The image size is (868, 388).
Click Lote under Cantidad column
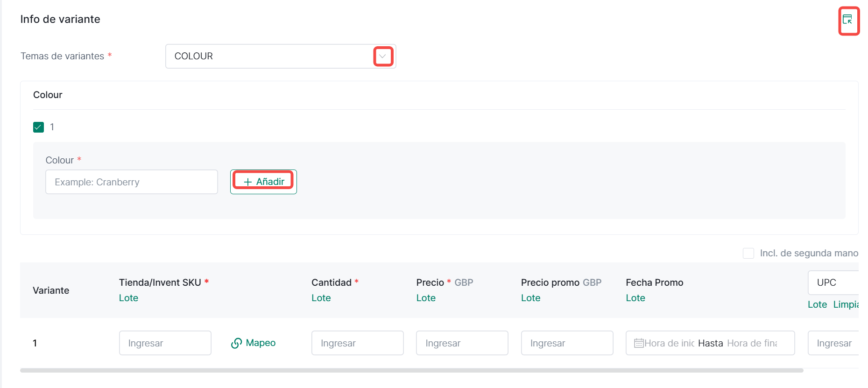coord(321,298)
